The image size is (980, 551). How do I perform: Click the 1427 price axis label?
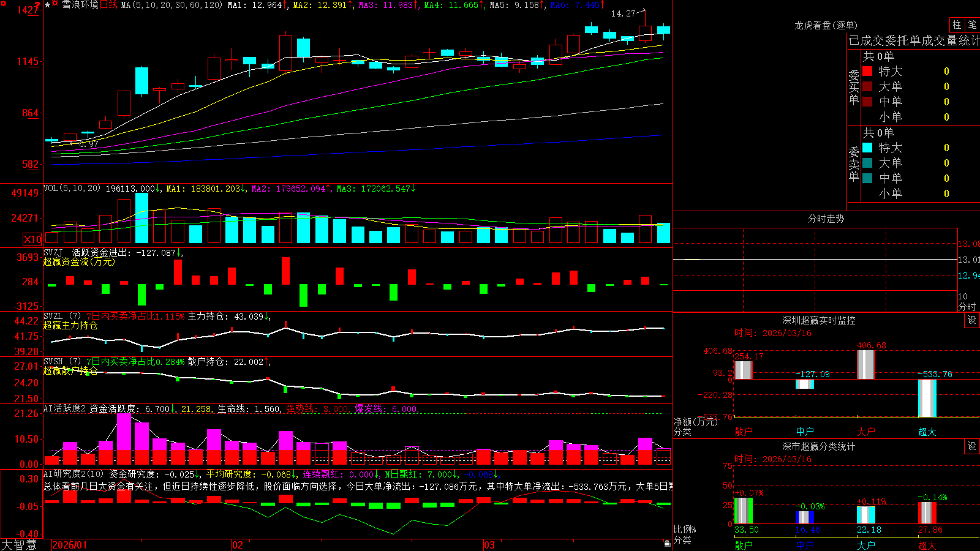(x=28, y=10)
